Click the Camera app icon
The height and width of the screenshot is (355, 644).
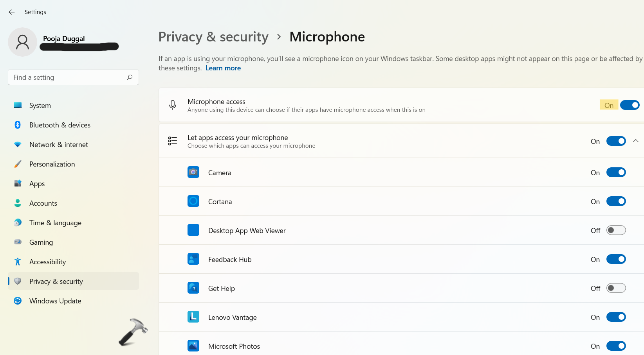click(x=193, y=172)
